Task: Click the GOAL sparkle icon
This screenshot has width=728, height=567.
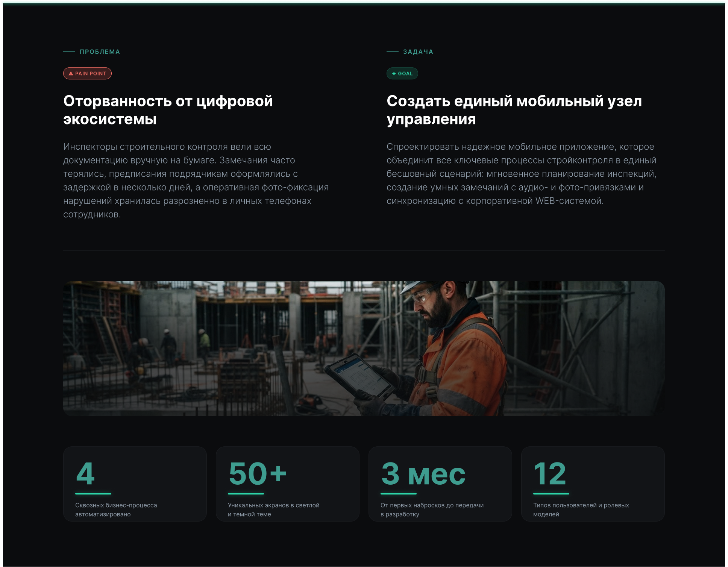Action: [394, 74]
